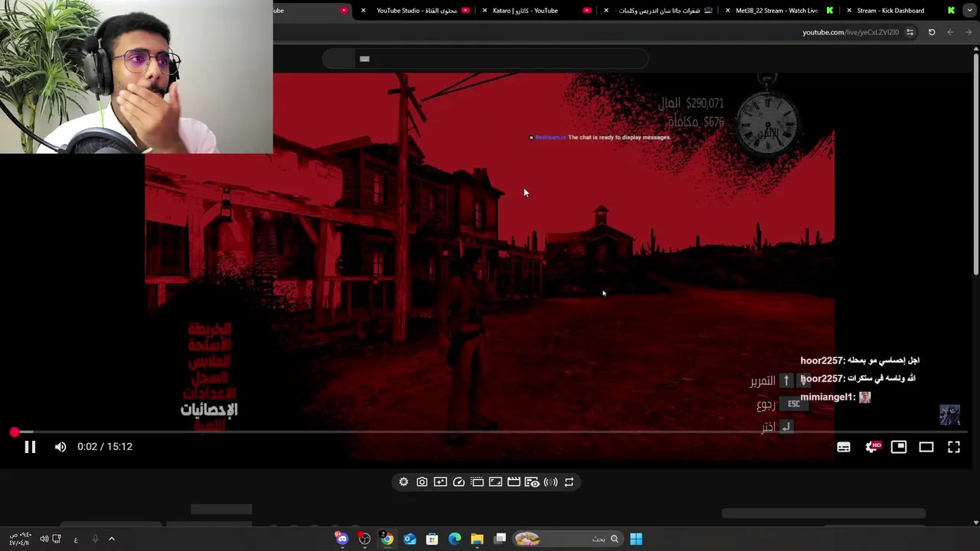Open the Windows Start menu

[x=636, y=539]
